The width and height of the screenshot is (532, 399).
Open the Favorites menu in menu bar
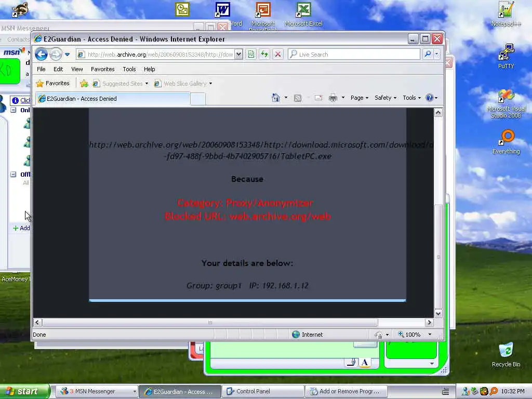click(x=102, y=69)
